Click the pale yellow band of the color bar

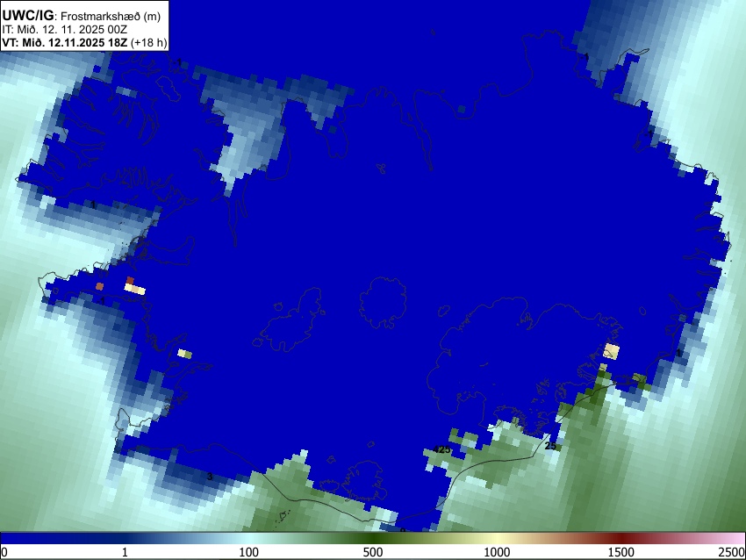coord(497,539)
